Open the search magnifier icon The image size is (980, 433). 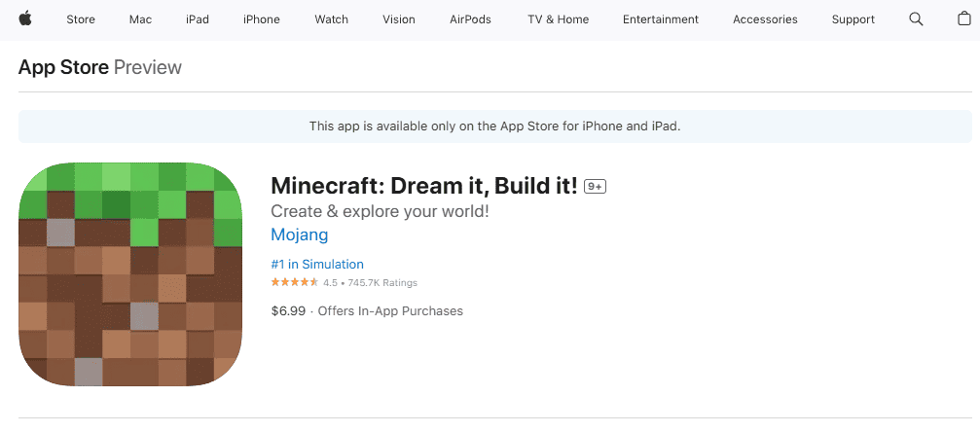[916, 19]
